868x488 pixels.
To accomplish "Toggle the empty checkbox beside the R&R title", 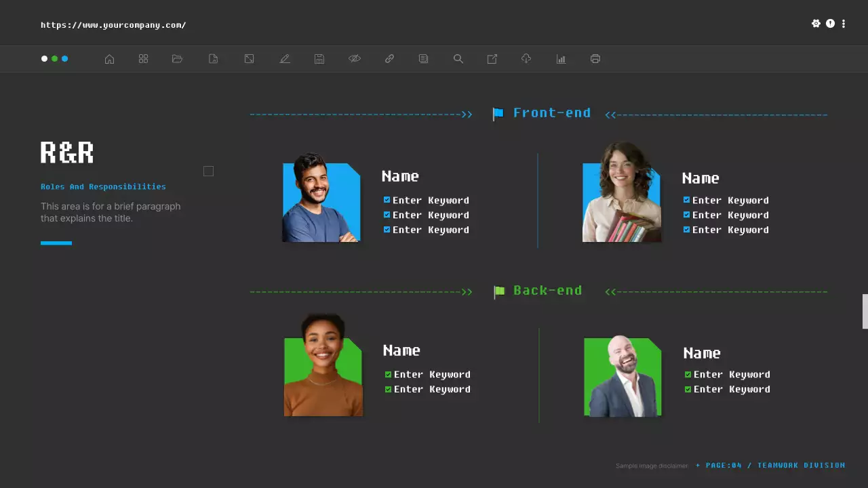I will [208, 171].
